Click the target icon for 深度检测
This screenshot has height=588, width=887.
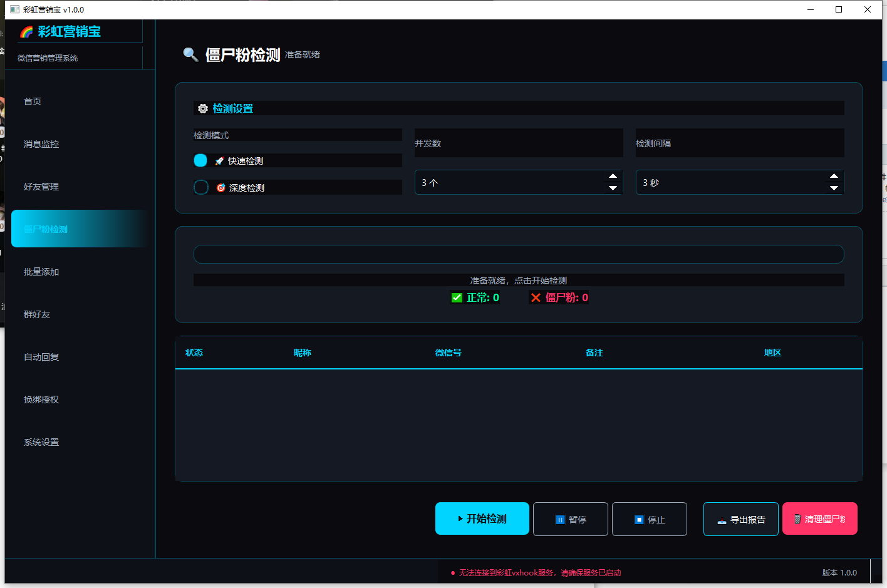(220, 188)
